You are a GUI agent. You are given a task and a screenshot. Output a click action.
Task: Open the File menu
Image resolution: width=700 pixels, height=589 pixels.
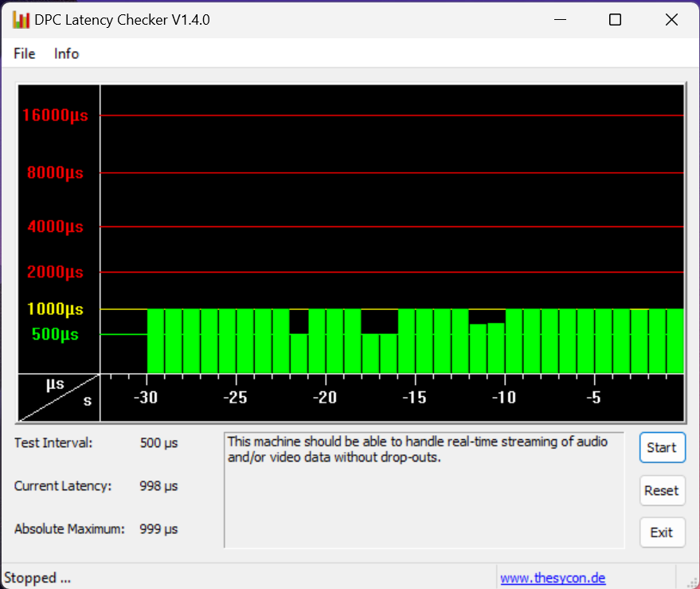(x=24, y=53)
